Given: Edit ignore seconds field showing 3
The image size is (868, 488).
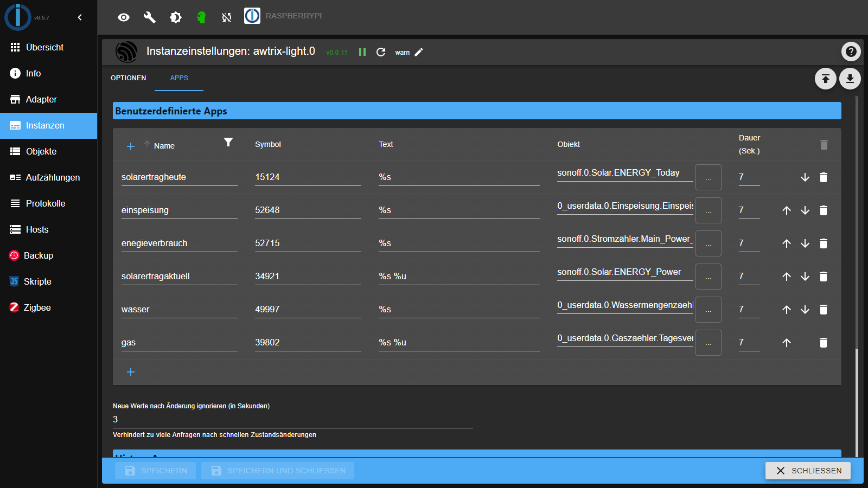Looking at the screenshot, I should (293, 420).
